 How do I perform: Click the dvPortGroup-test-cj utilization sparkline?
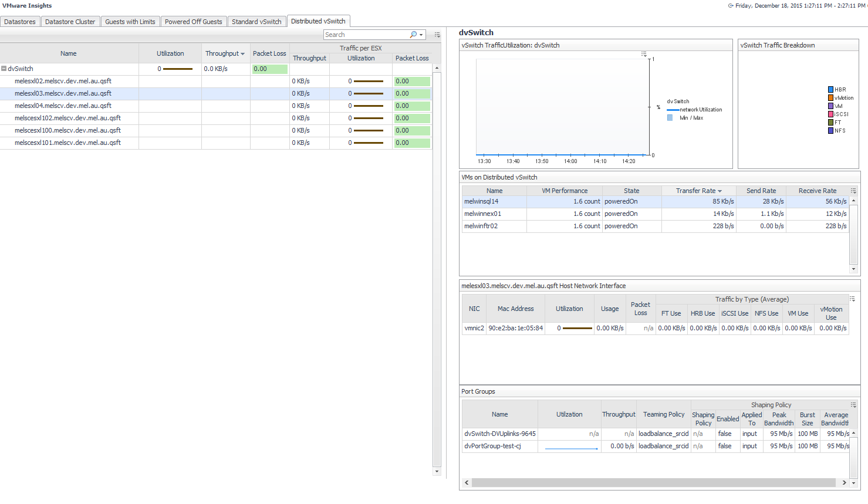tap(572, 448)
